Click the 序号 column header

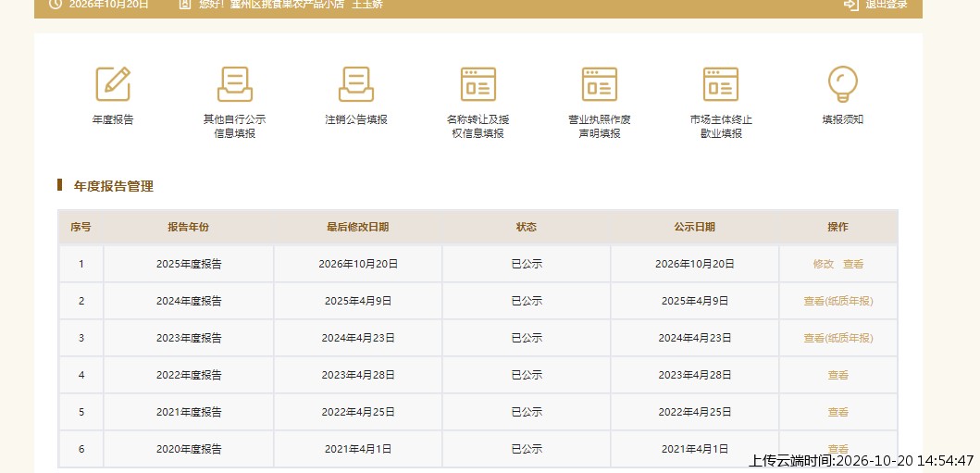(x=81, y=227)
